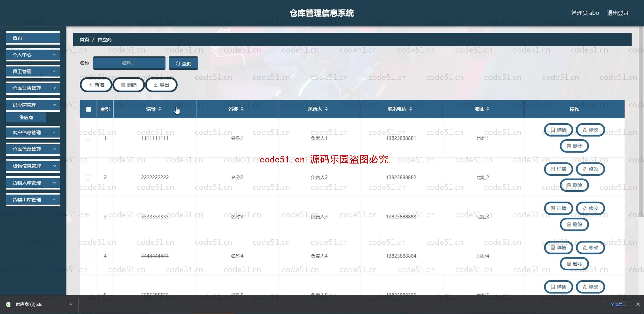Image resolution: width=644 pixels, height=314 pixels.
Task: Click the 删除 bulk delete icon
Action: pos(129,85)
